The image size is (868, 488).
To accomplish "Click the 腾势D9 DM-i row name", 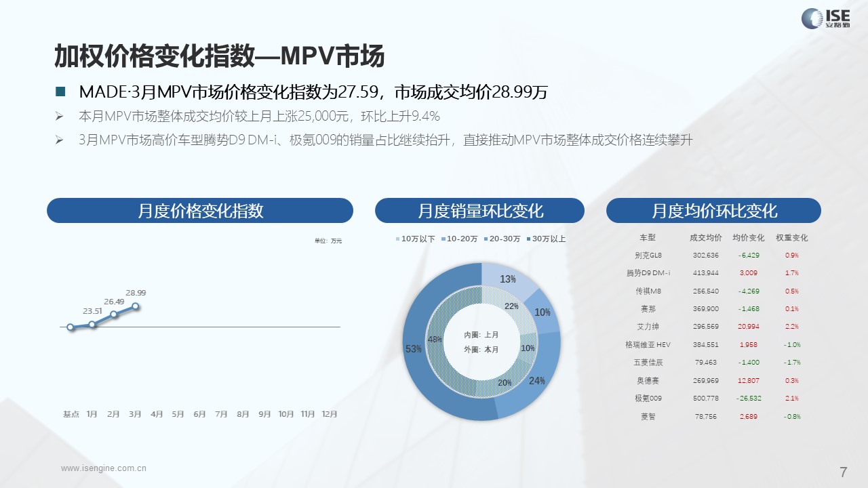I will [648, 273].
